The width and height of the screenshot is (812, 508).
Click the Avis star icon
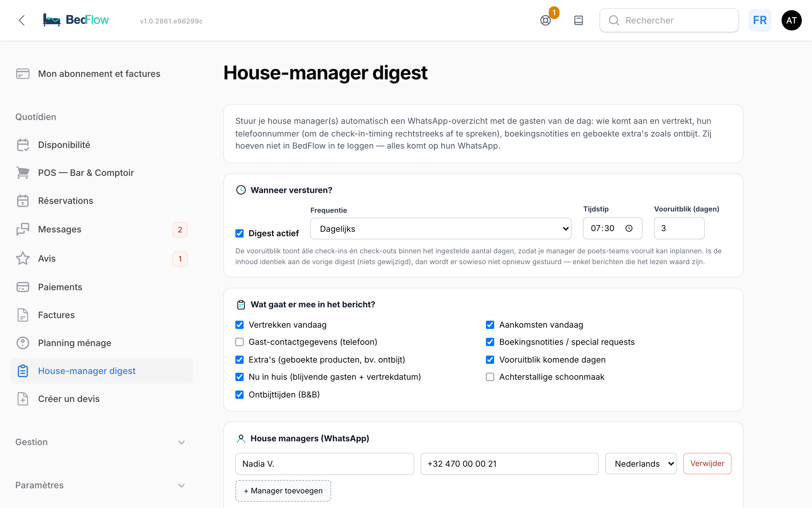pyautogui.click(x=23, y=258)
